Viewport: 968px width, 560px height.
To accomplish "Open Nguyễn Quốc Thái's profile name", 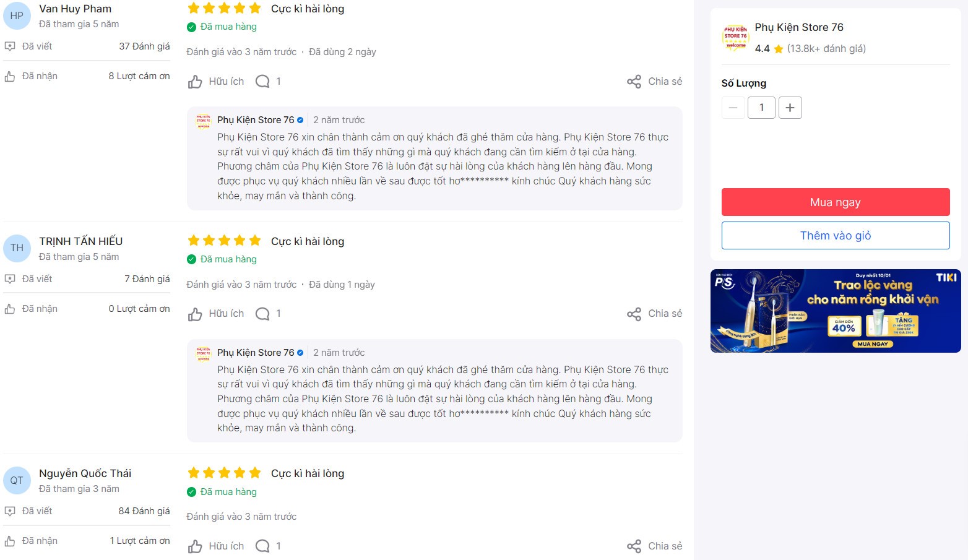I will (x=85, y=473).
